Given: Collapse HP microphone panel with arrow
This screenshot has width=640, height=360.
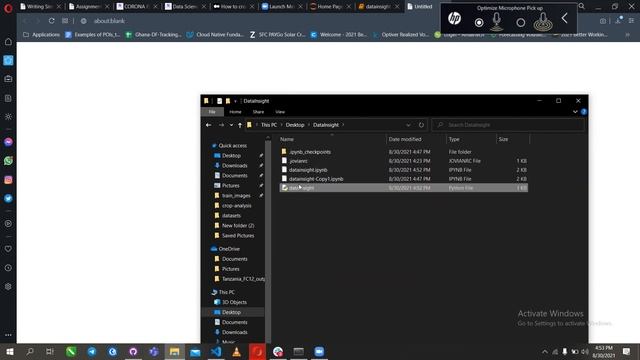Looking at the screenshot, I should [564, 18].
